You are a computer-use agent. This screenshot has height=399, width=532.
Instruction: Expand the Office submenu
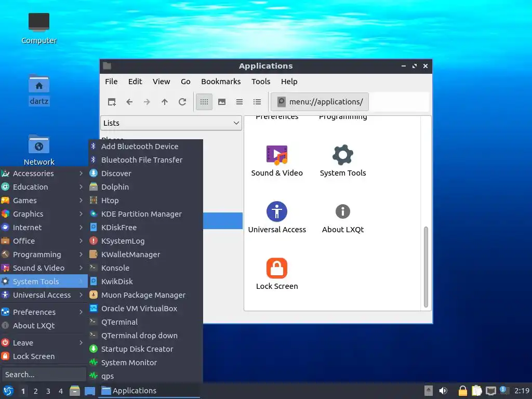coord(44,241)
